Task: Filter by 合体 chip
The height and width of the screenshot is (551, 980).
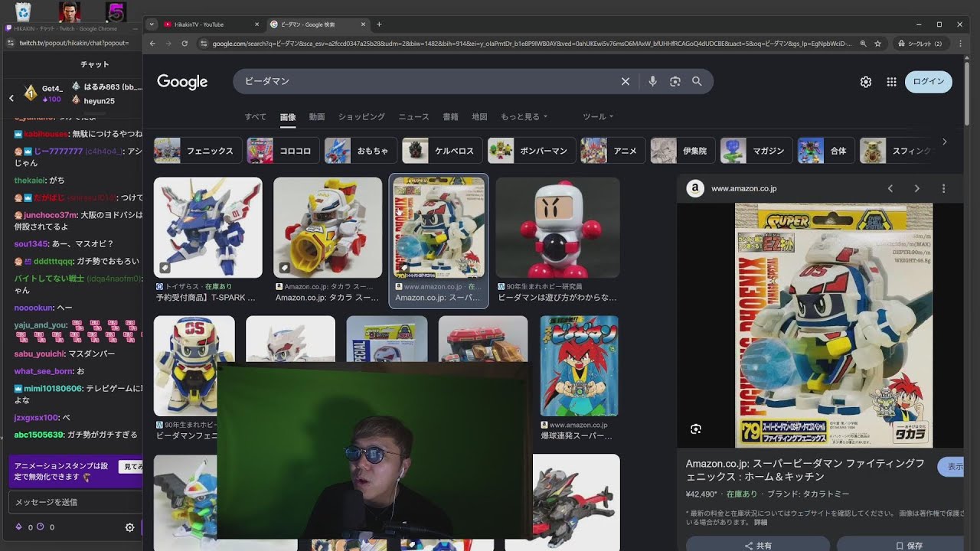Action: [x=825, y=151]
